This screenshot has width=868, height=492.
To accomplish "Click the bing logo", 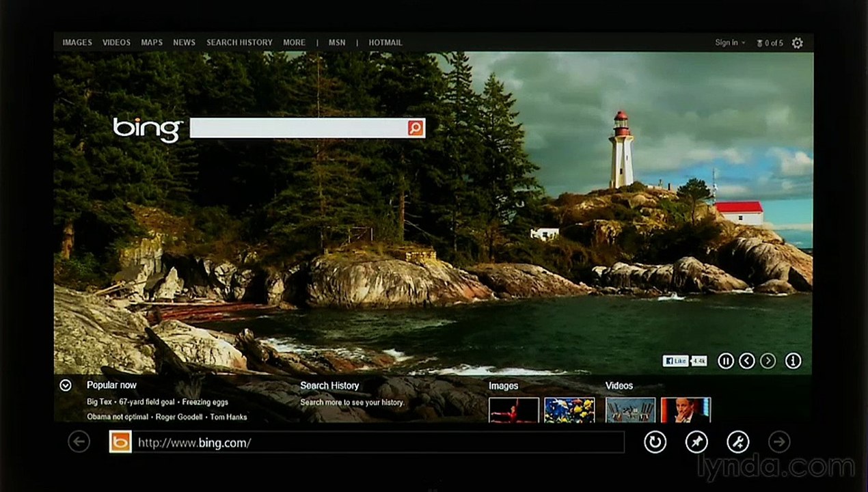I will pyautogui.click(x=148, y=129).
